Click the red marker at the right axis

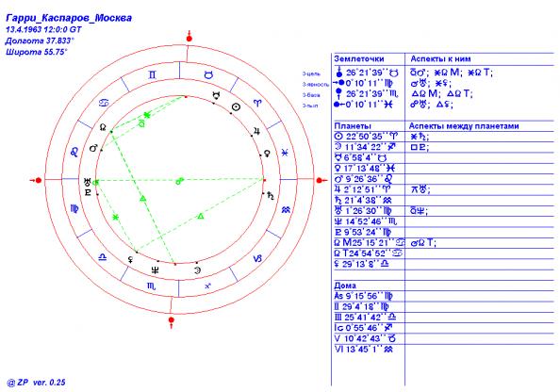pyautogui.click(x=321, y=181)
